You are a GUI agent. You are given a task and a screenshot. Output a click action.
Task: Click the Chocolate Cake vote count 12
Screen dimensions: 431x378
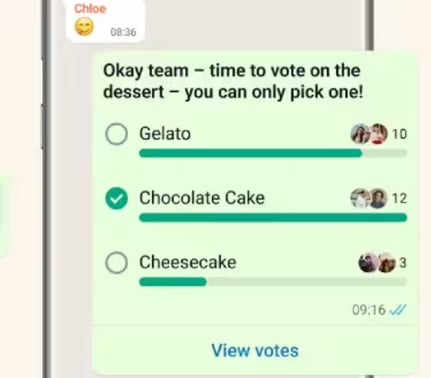[399, 198]
